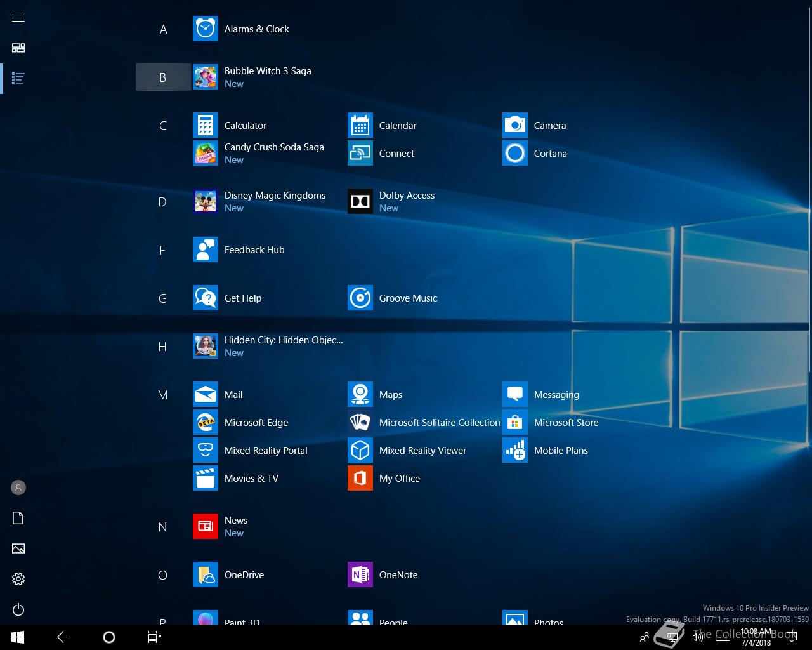Open the Power options button

pyautogui.click(x=18, y=609)
